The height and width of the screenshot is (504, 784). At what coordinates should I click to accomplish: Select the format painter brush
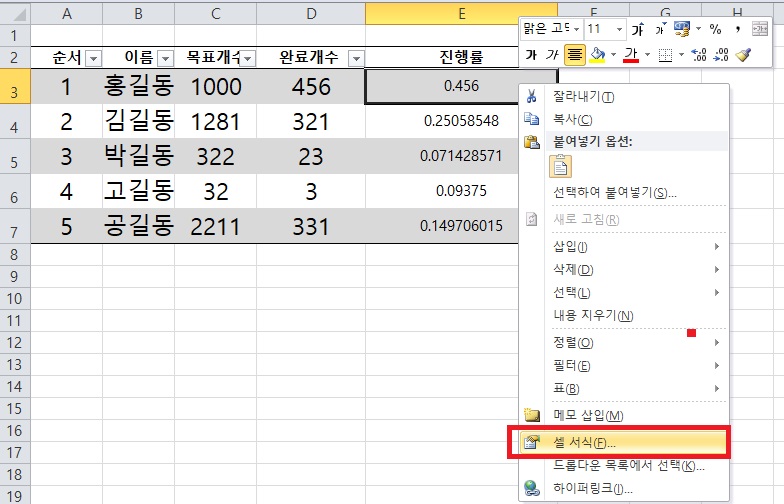click(x=744, y=54)
